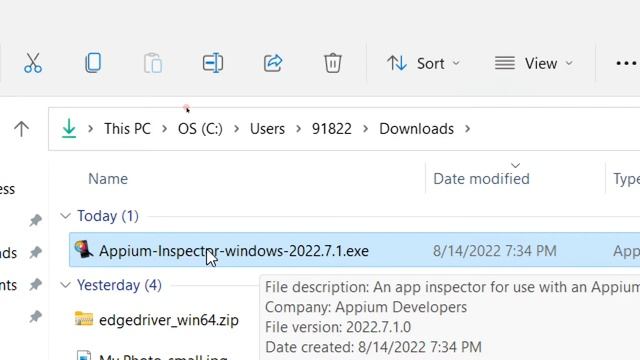Expand chevron between OS (C:) and Users
Image resolution: width=640 pixels, height=360 pixels.
(x=236, y=129)
